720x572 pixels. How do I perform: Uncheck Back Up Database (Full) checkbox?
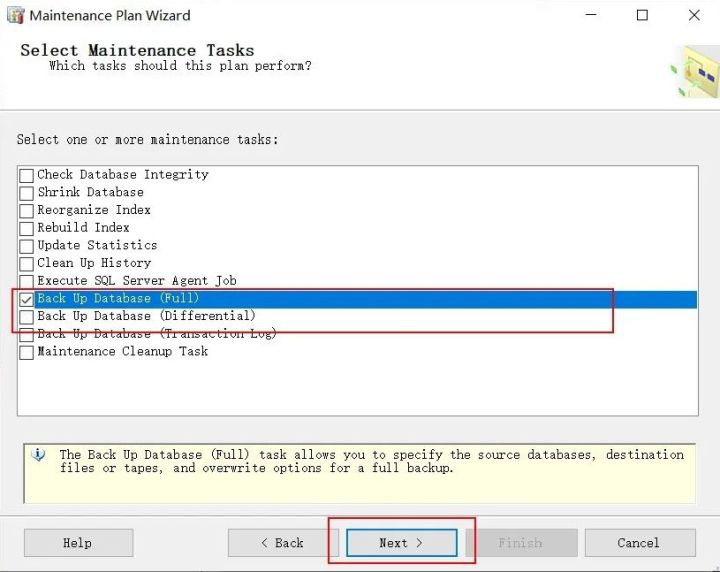coord(27,299)
